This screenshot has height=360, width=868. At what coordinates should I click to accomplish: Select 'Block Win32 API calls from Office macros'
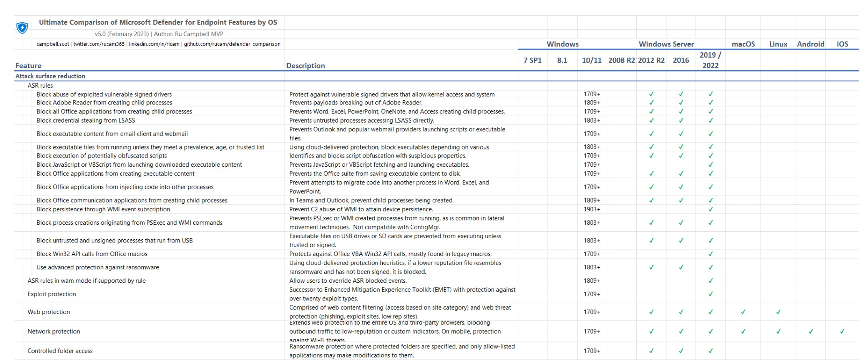[92, 254]
